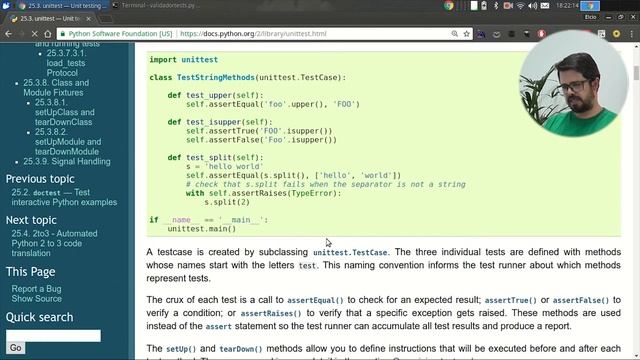The width and height of the screenshot is (640, 360).
Task: Open the purple extension icon beside the star
Action: coord(481,34)
